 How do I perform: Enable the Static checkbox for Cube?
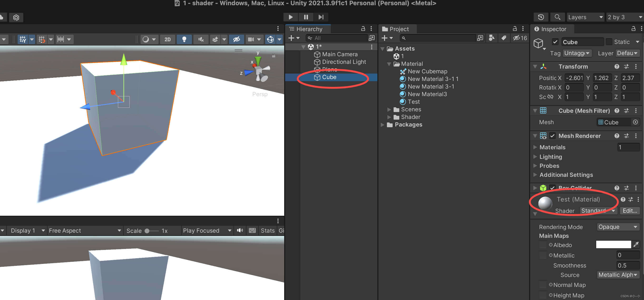pyautogui.click(x=610, y=42)
